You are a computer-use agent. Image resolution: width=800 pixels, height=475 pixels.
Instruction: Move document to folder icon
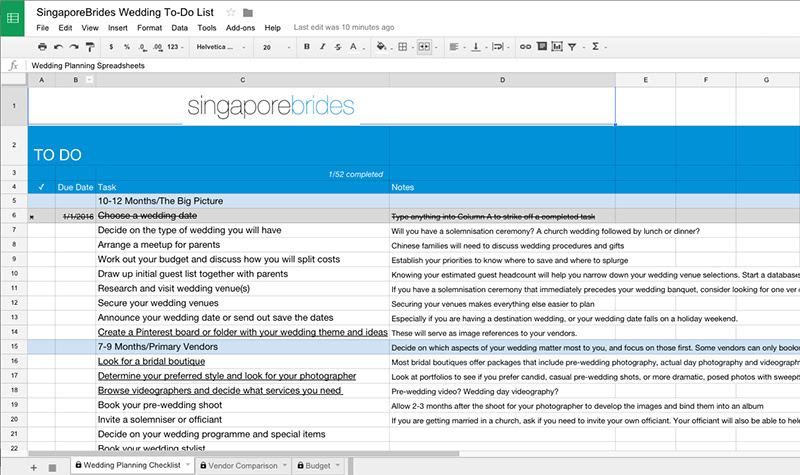pyautogui.click(x=247, y=13)
